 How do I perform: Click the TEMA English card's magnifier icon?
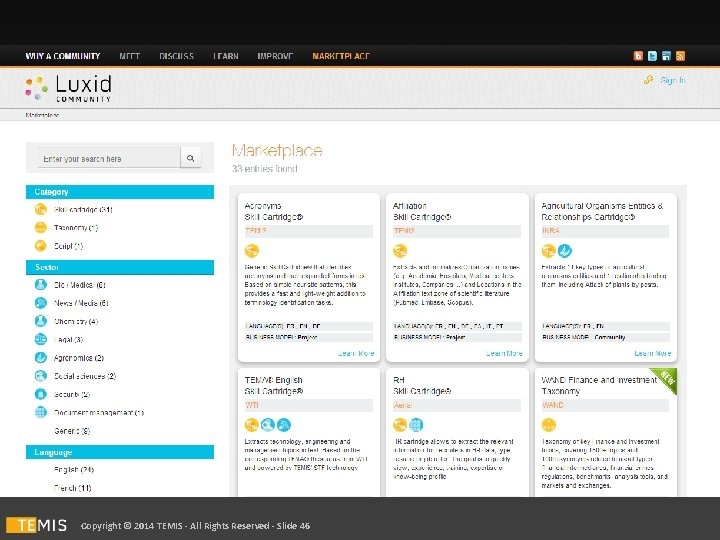[x=268, y=425]
